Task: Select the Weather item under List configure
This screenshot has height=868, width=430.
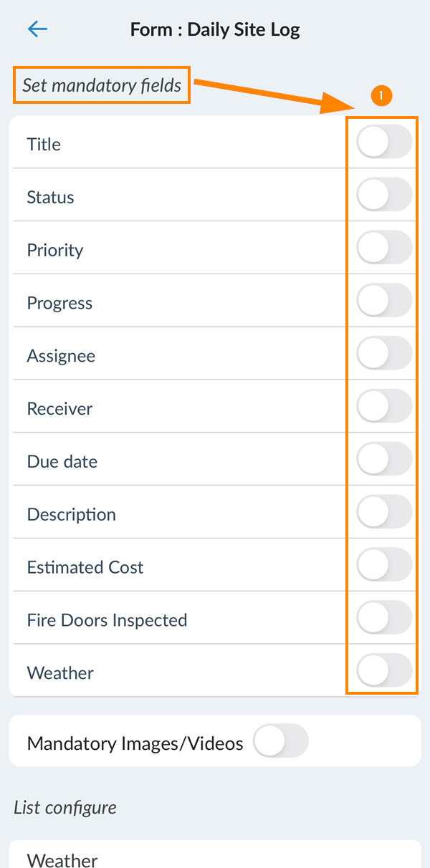Action: click(x=215, y=854)
